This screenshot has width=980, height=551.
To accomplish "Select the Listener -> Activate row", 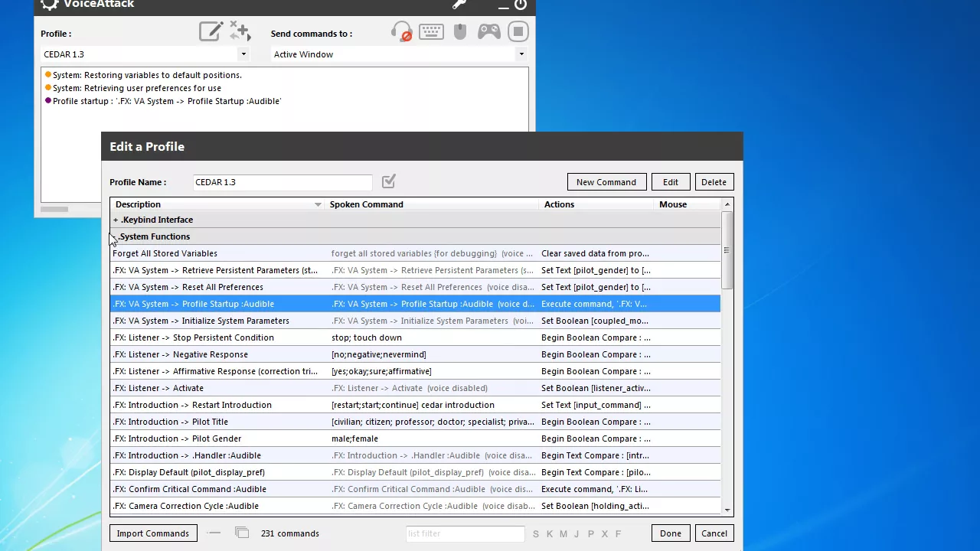I will click(416, 388).
